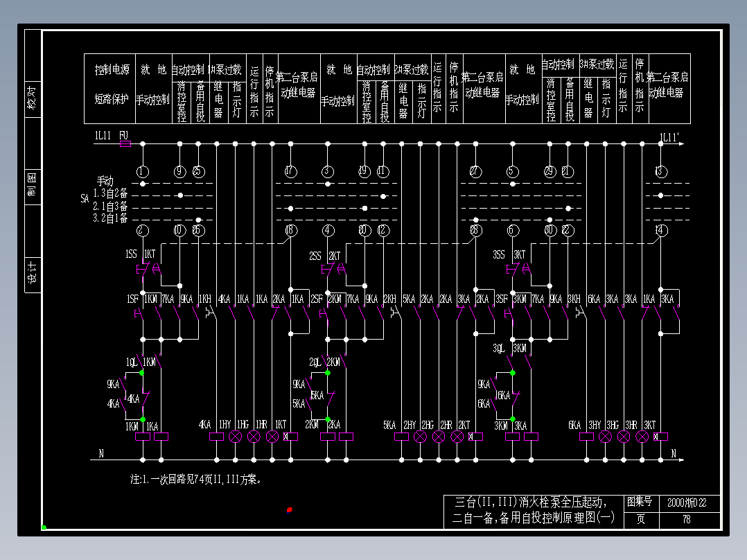
Task: Click the 1L11 power line label
Action: pos(103,136)
